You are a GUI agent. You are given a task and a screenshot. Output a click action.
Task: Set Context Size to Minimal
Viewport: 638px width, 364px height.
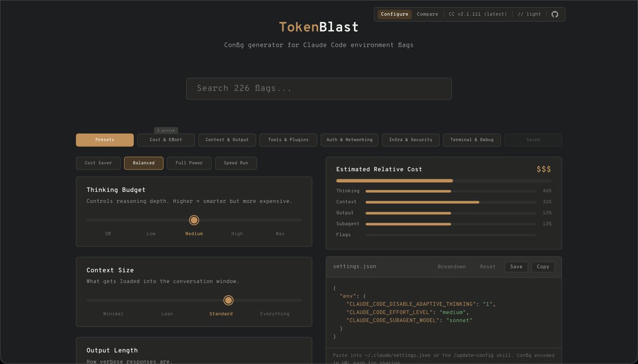[113, 314]
